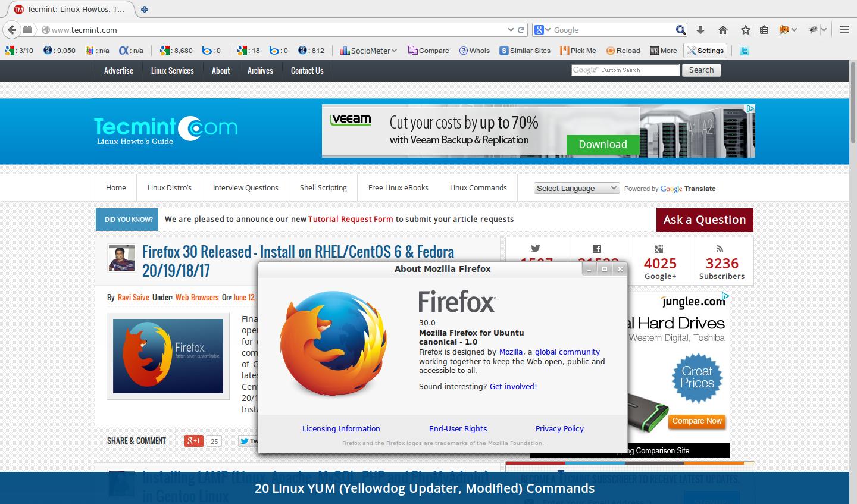Viewport: 857px width, 504px height.
Task: Open the Linux Distro's navigation item
Action: (170, 187)
